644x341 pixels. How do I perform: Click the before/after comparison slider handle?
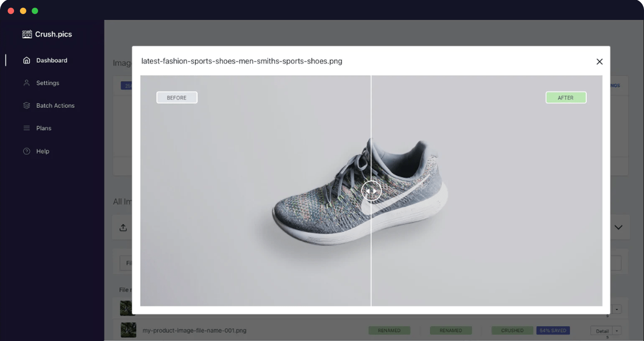(x=371, y=191)
